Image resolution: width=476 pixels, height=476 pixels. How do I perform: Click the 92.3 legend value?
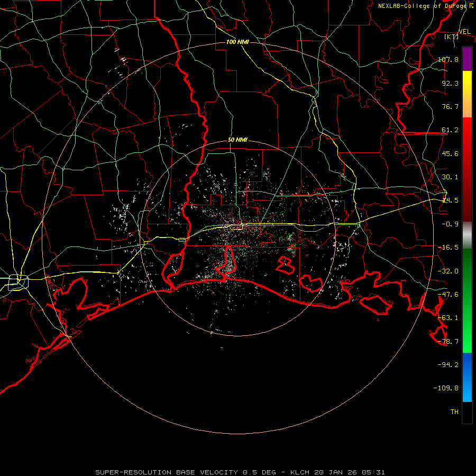pos(450,83)
